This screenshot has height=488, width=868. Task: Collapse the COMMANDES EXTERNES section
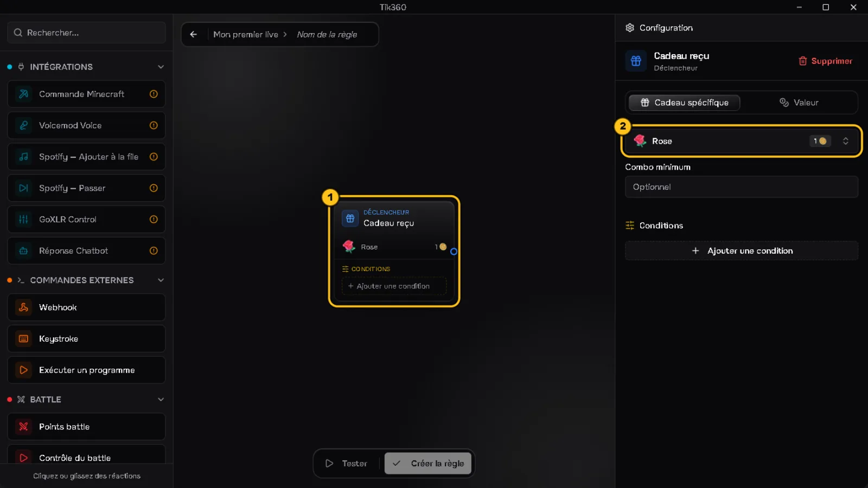tap(161, 280)
